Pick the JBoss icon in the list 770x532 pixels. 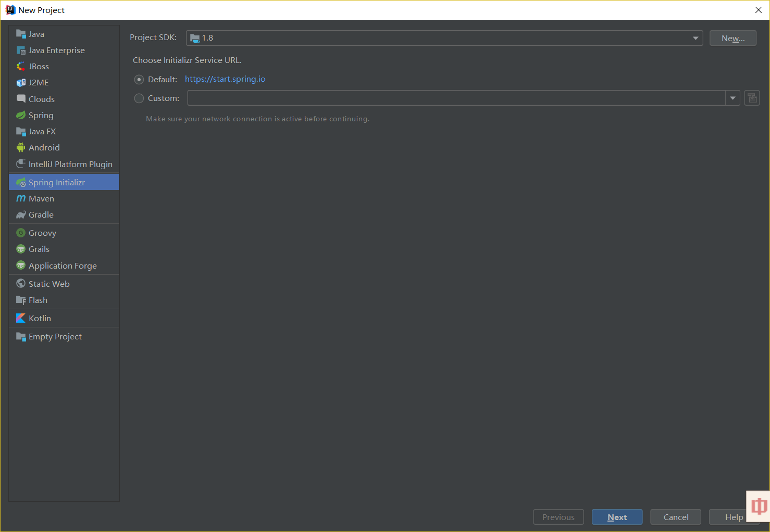tap(21, 66)
